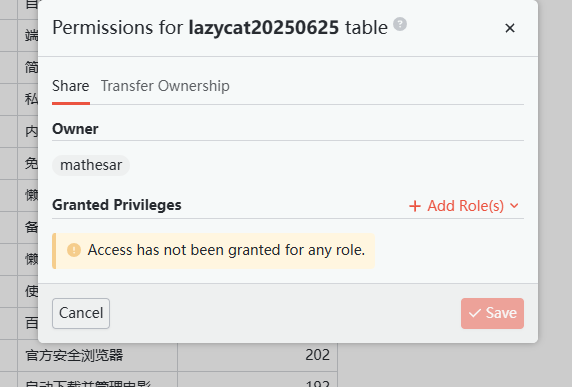Click the plus icon beside Add Role(s)

point(415,206)
